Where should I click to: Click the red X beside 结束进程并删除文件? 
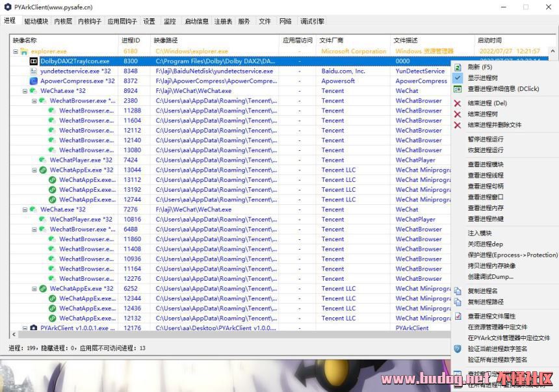pyautogui.click(x=458, y=125)
